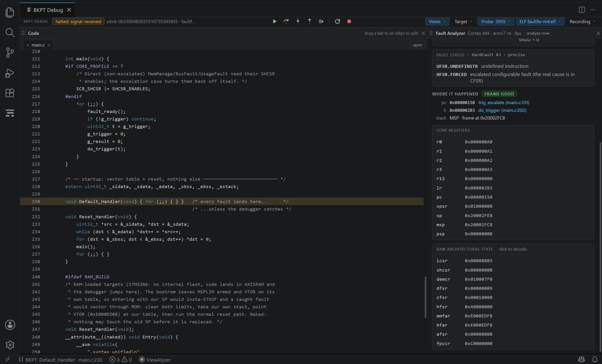The width and height of the screenshot is (602, 364).
Task: Open the Search icon in activity bar
Action: 10,33
